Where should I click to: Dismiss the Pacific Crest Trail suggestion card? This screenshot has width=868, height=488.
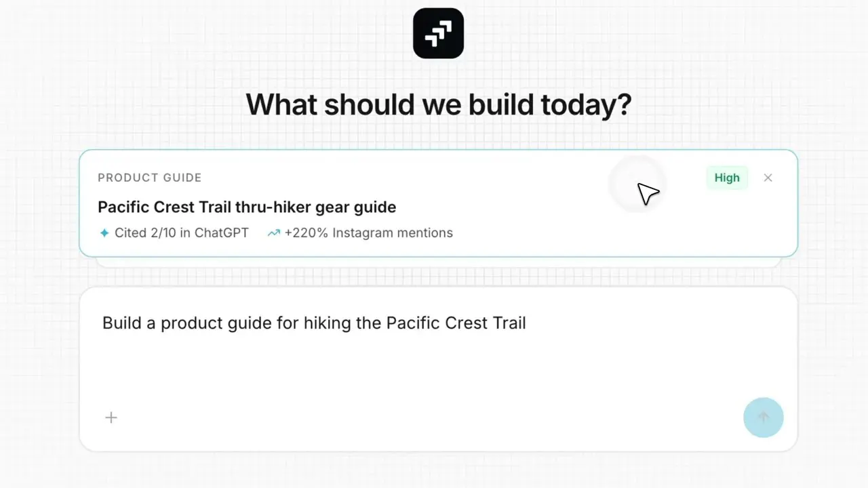point(768,178)
